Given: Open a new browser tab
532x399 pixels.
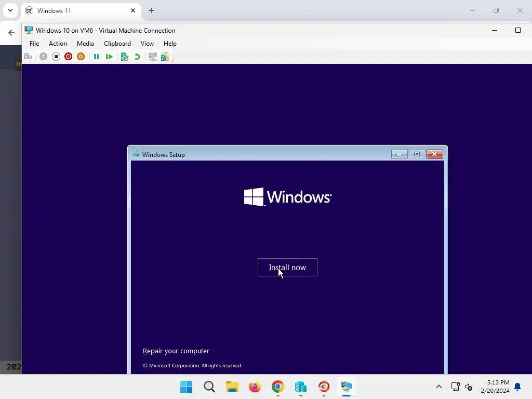Looking at the screenshot, I should pyautogui.click(x=152, y=10).
